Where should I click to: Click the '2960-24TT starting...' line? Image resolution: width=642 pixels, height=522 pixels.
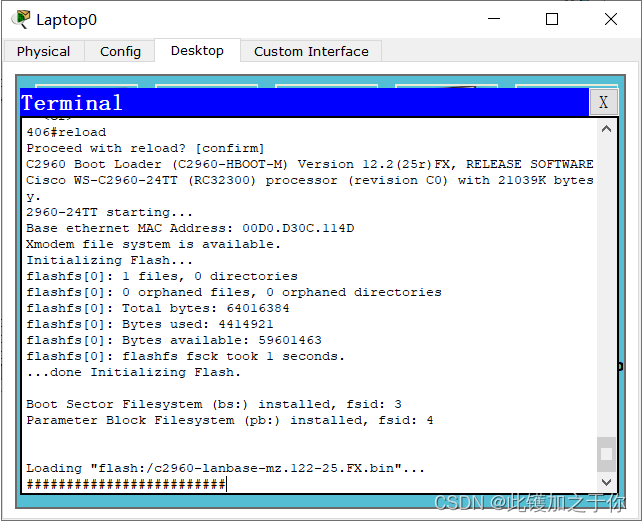point(109,212)
